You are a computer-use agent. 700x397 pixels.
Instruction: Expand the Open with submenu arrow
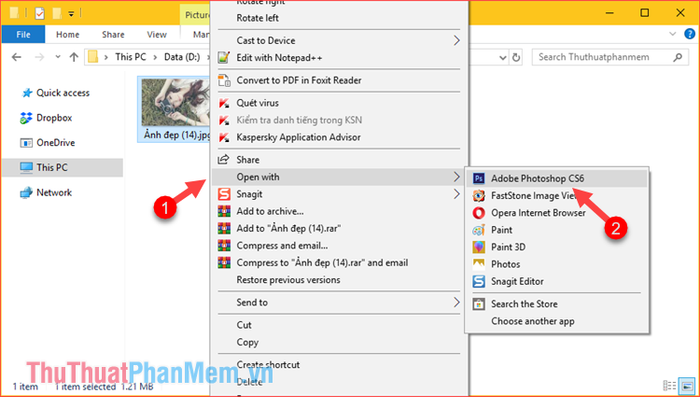click(456, 177)
